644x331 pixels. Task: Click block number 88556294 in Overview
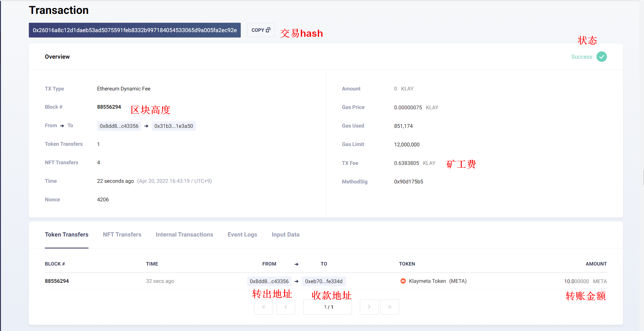109,107
